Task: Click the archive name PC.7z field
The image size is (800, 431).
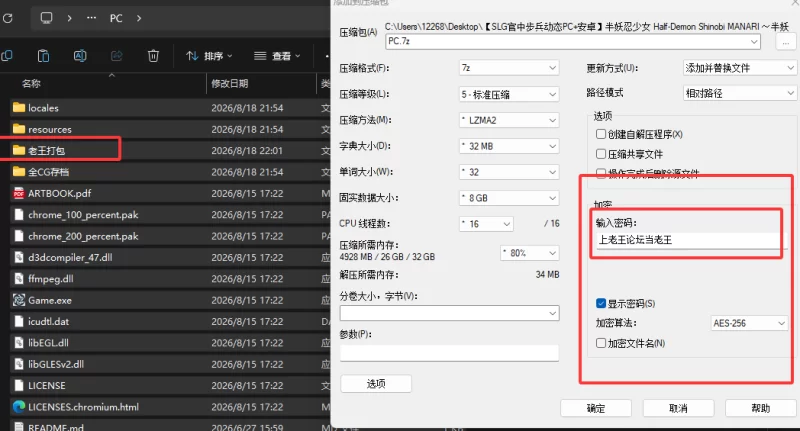Action: (573, 41)
